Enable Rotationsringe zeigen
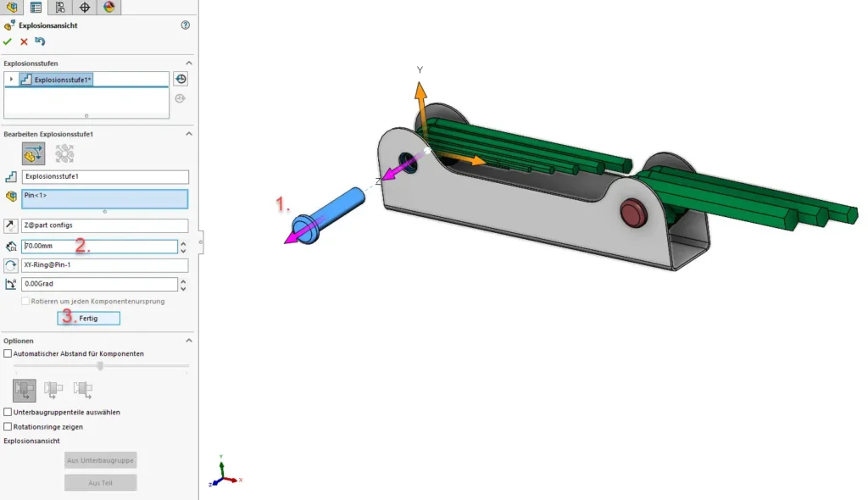 (7, 426)
